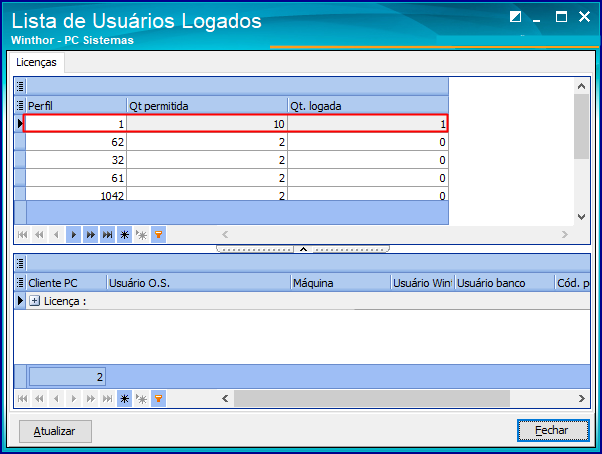Click the Atualizar button
The image size is (602, 454).
click(55, 431)
